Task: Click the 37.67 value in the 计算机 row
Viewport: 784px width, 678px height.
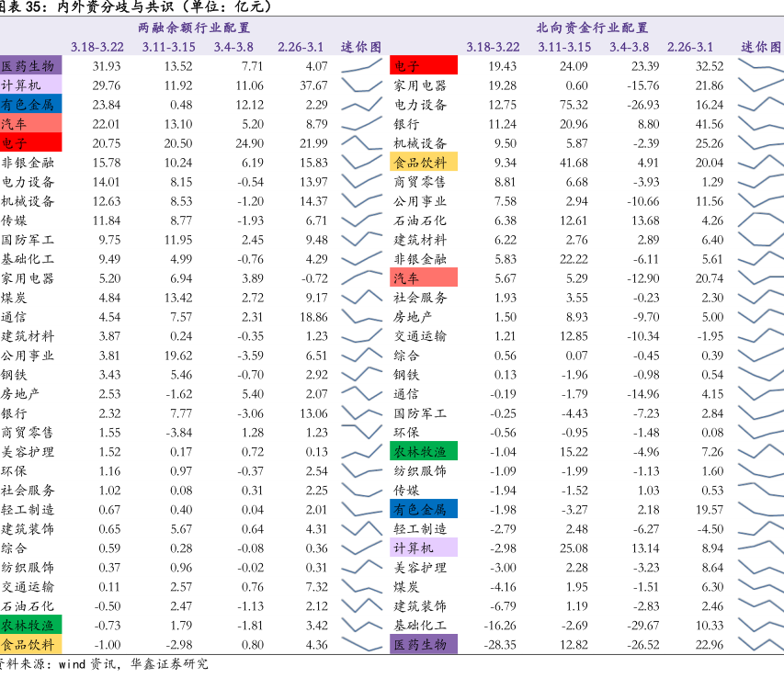Action: [x=313, y=85]
